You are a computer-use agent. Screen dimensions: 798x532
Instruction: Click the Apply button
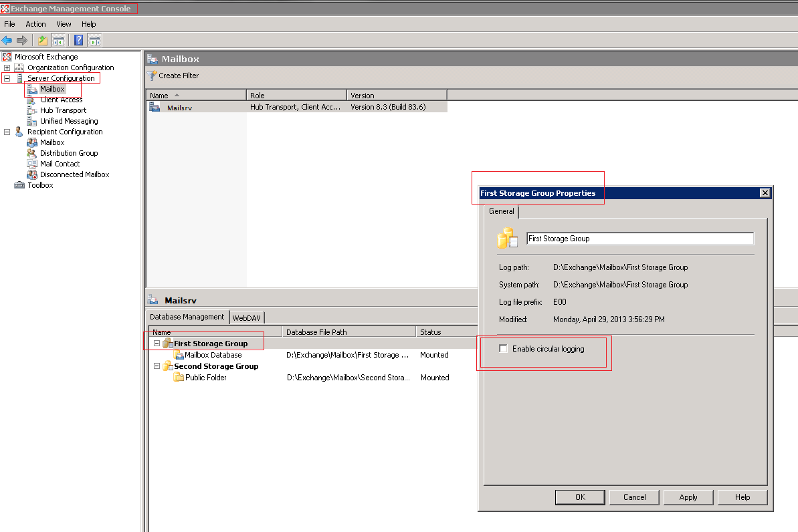point(688,497)
